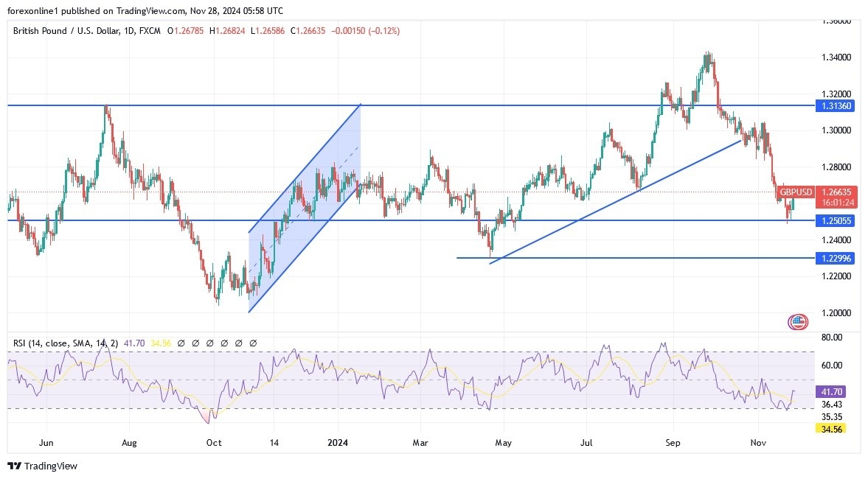Click the TradingView logo at bottom left
Image resolution: width=868 pixels, height=479 pixels.
tap(15, 466)
